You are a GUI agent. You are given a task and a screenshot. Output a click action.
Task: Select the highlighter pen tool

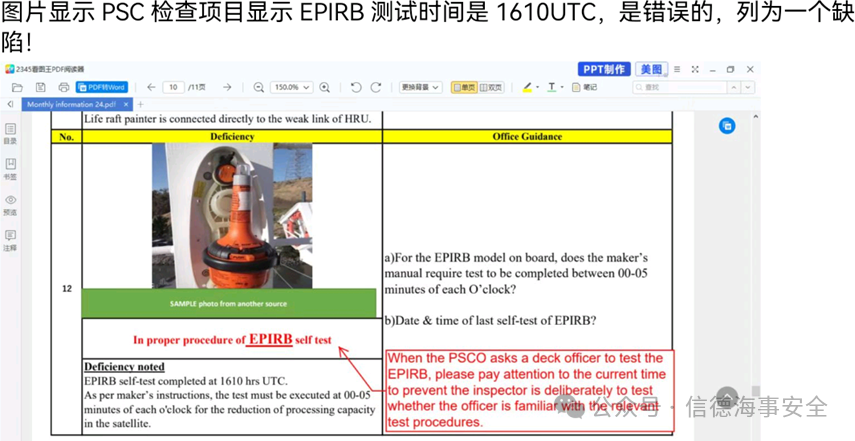click(527, 87)
